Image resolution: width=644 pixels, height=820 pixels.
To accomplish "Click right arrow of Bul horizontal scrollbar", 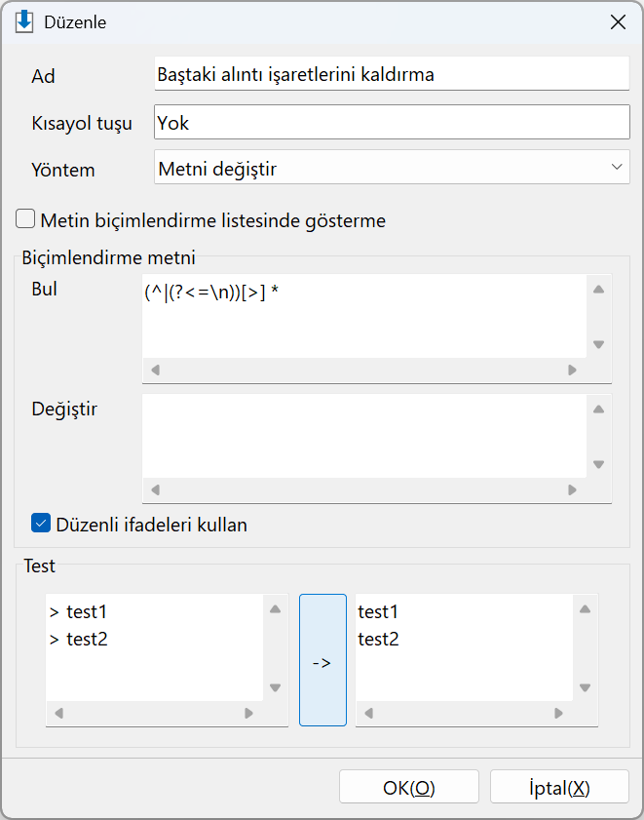I will pos(572,371).
